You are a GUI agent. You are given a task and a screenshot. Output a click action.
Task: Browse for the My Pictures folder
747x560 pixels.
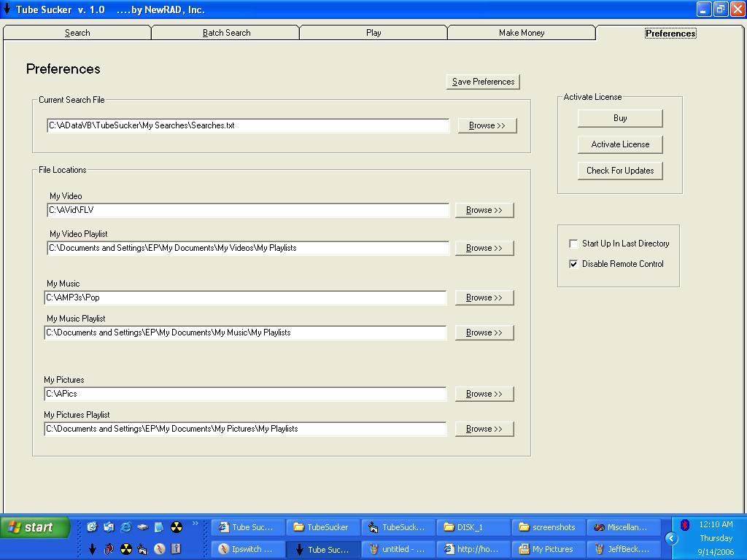[x=484, y=394]
